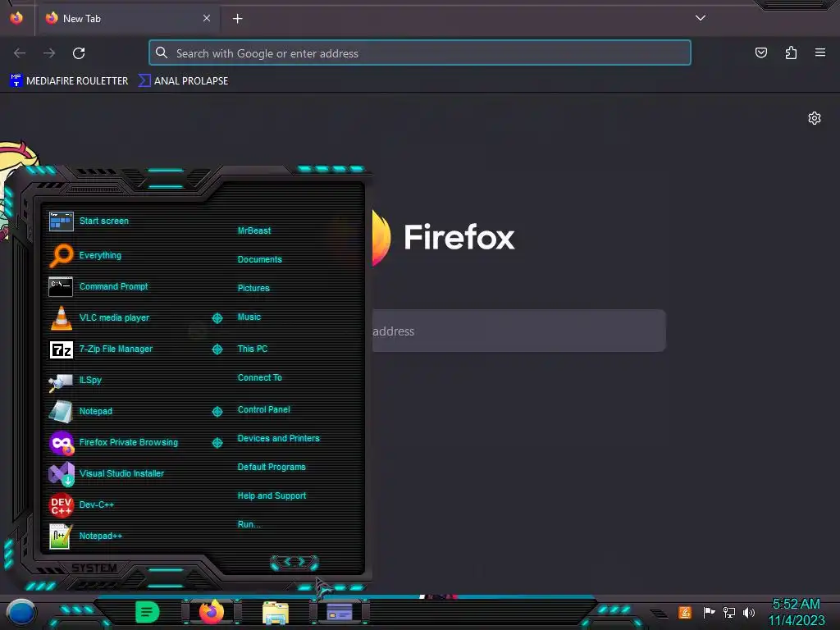Launch Everything search app icon
This screenshot has width=840, height=630.
click(61, 255)
